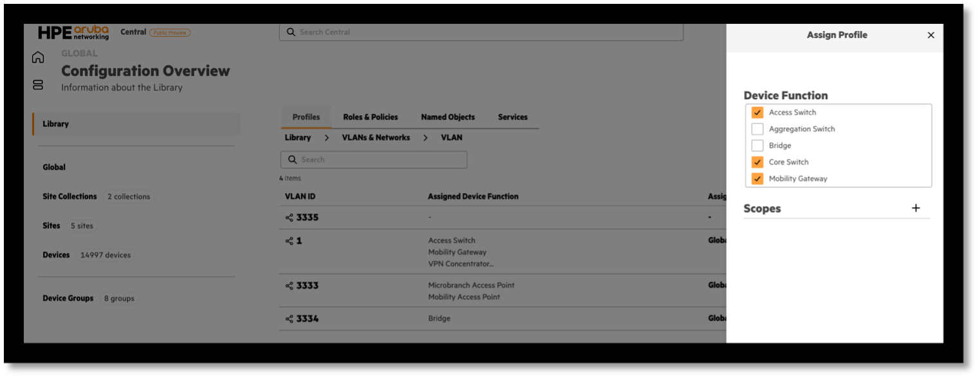
Task: Close the Assign Profile panel
Action: (930, 35)
